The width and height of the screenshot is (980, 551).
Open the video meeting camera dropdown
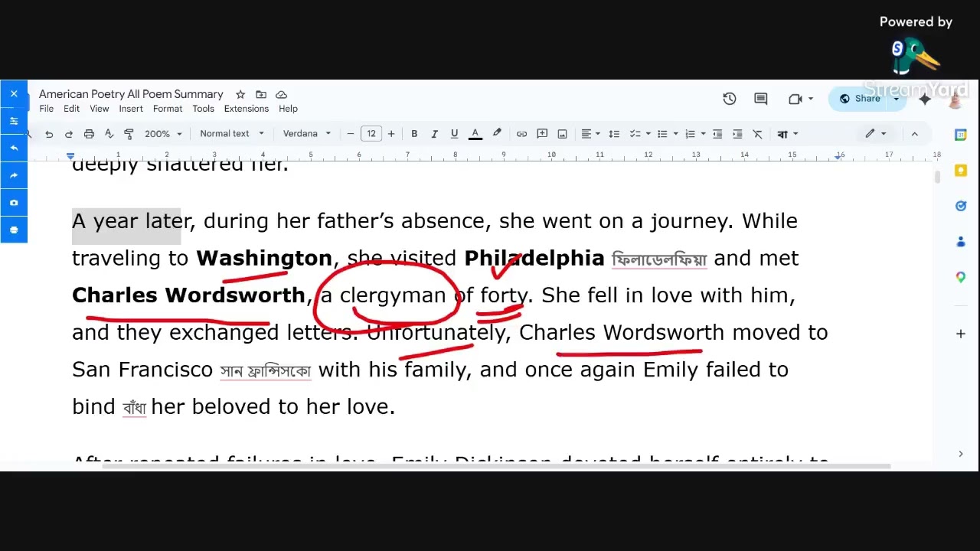click(x=800, y=99)
